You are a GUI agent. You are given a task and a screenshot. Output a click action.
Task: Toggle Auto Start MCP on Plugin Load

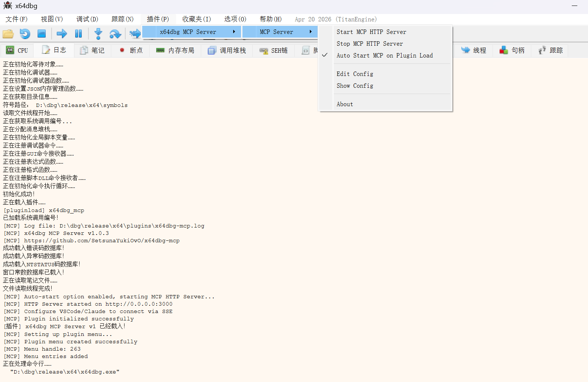tap(385, 56)
